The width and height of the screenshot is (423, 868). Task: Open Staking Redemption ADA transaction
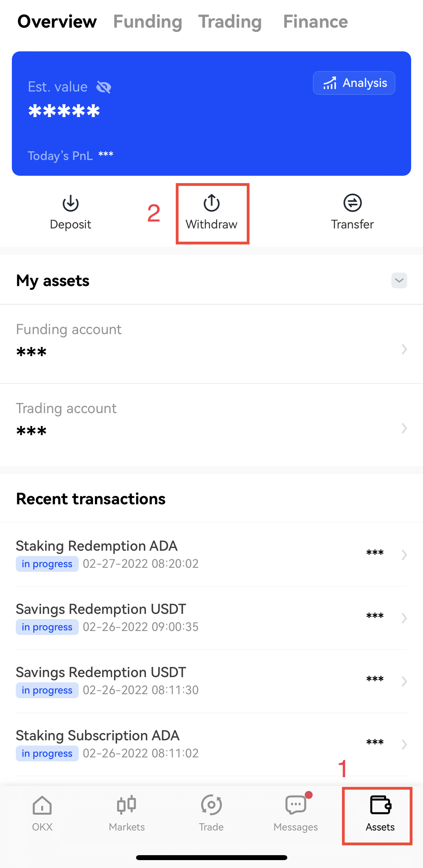point(211,554)
